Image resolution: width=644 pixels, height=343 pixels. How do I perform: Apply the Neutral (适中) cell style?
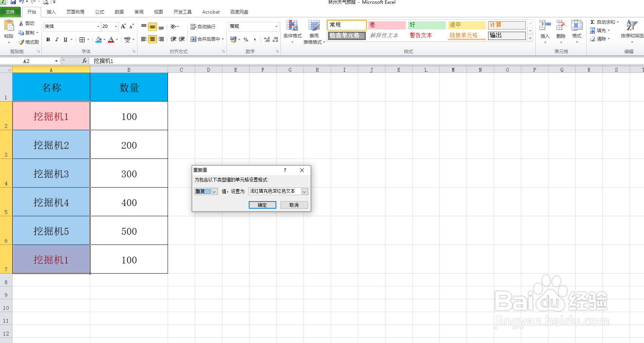(467, 25)
